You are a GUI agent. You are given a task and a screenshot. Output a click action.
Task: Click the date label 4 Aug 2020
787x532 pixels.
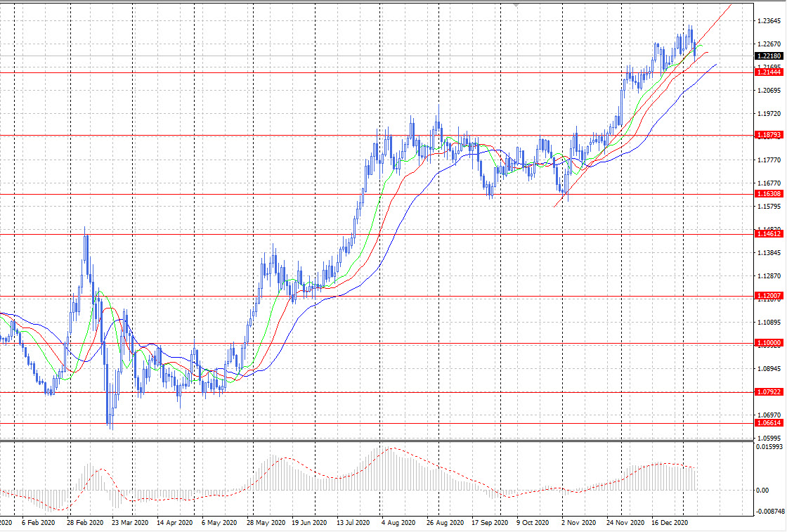point(398,522)
